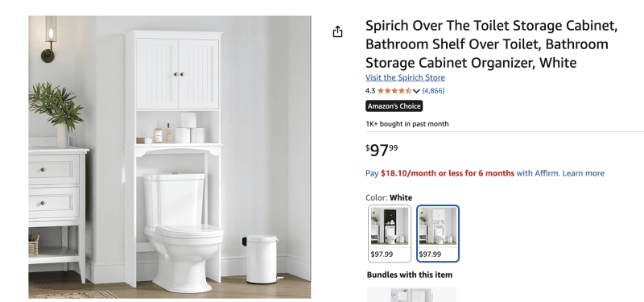
Task: Expand the rating breakdown chevron
Action: pyautogui.click(x=416, y=91)
